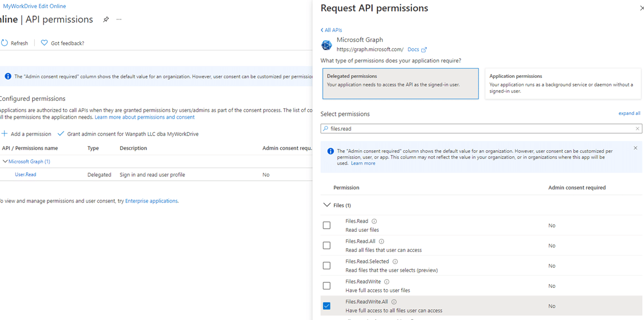This screenshot has height=320, width=644.
Task: Click info icon beside Files.ReadWrite.All
Action: coord(394,302)
